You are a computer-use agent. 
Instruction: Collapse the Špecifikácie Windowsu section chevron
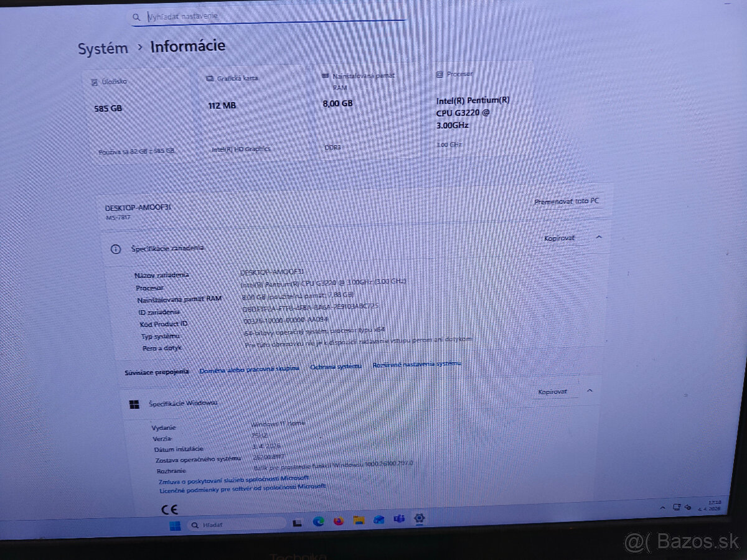tap(588, 391)
